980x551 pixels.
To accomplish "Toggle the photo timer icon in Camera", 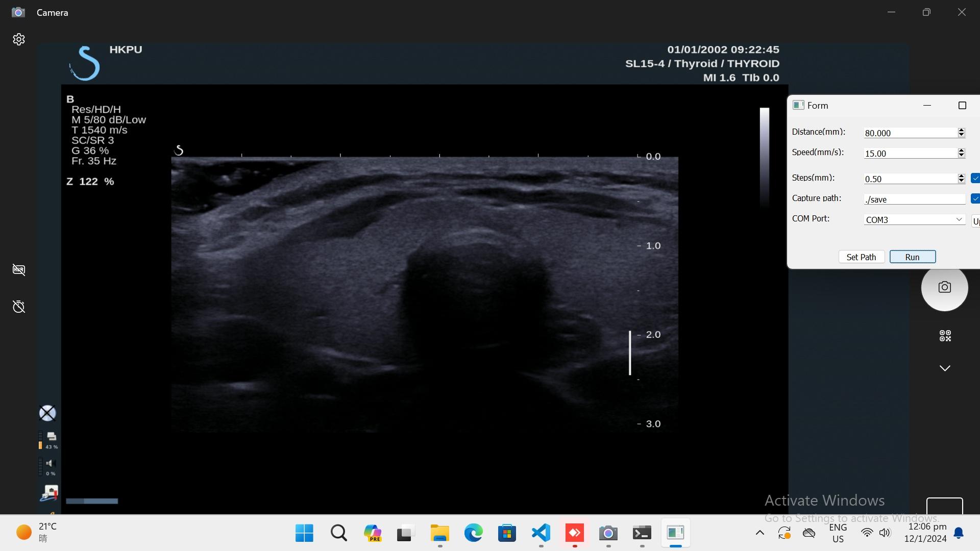I will [x=19, y=306].
